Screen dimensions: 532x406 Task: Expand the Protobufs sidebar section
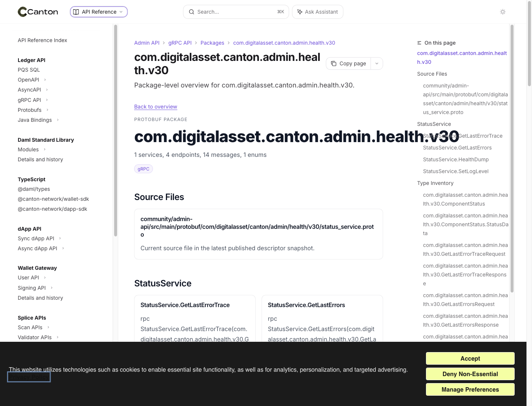(47, 110)
